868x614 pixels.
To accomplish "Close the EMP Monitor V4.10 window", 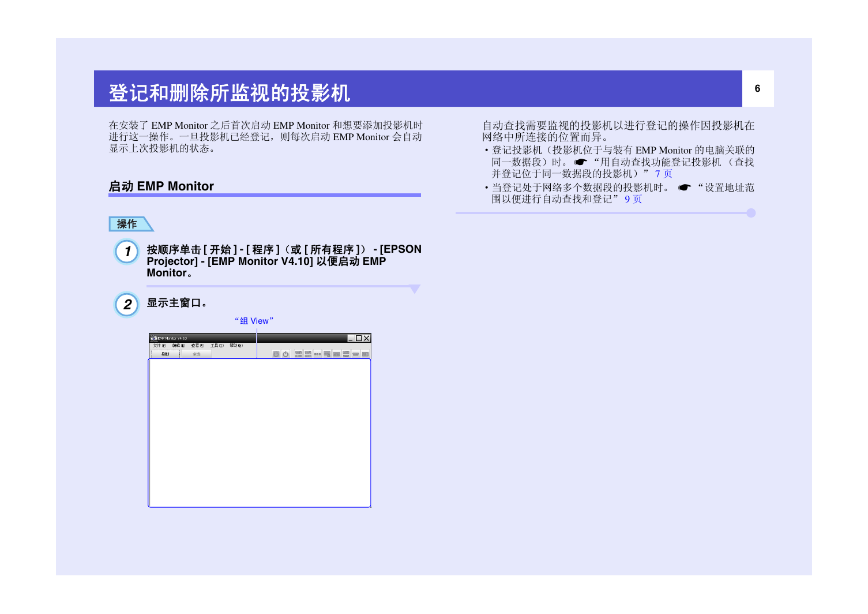I will (x=366, y=338).
